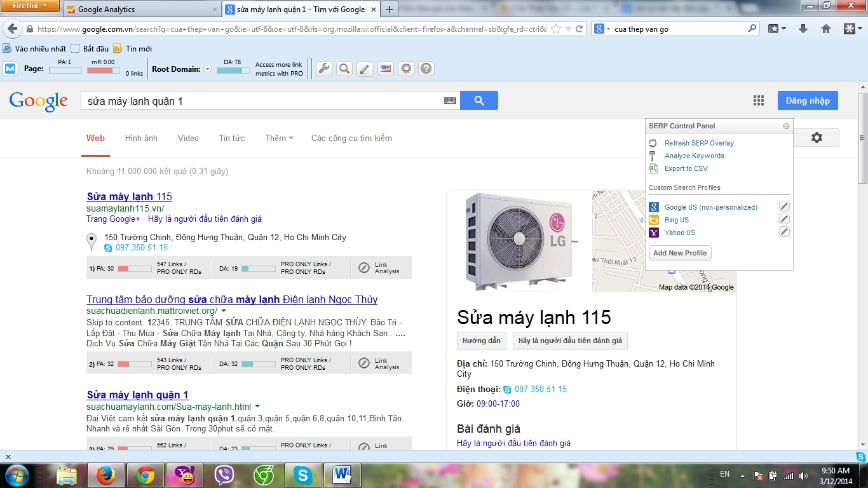Open the Bookmarks menu dropdown button
Screen dimensions: 868x488
pyautogui.click(x=777, y=29)
